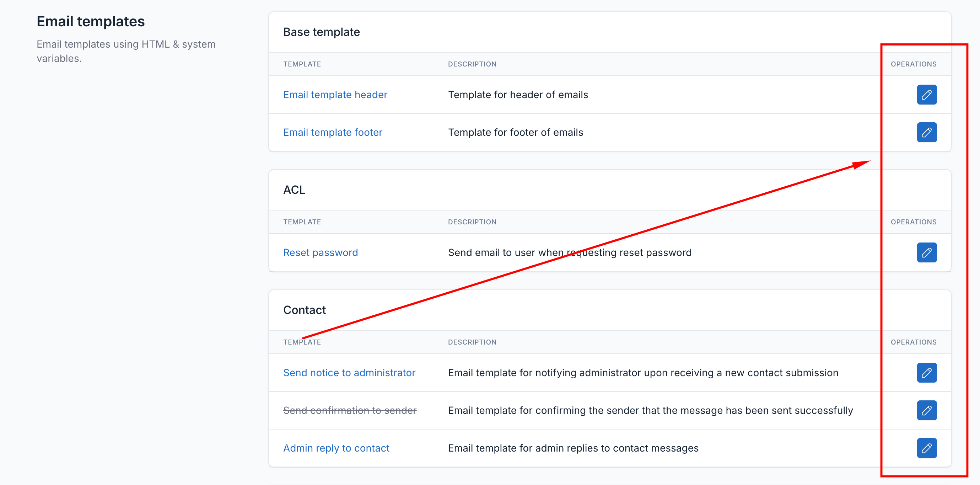Click Operations column header in Contact table
The width and height of the screenshot is (980, 485).
coord(914,342)
